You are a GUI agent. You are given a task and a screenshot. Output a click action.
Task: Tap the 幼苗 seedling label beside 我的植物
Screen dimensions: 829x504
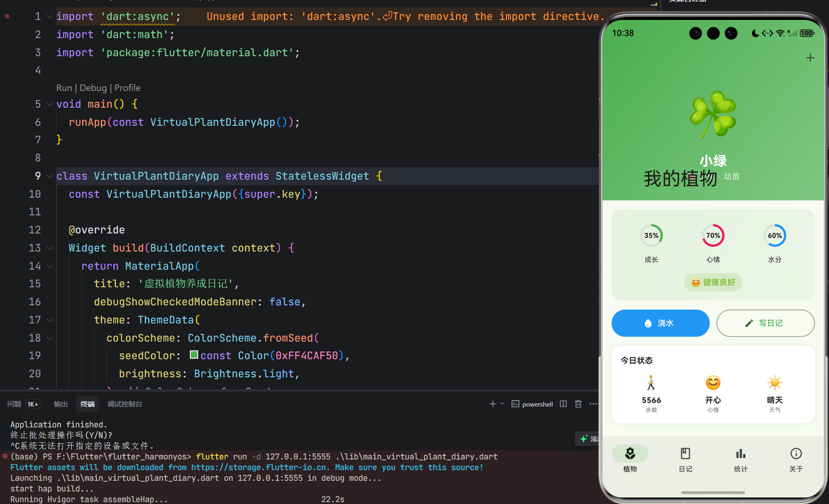732,177
